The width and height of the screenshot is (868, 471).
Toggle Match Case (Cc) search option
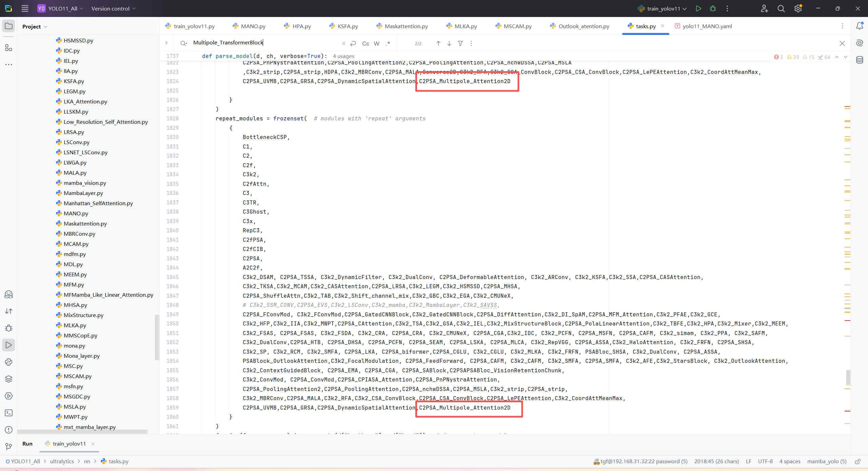[366, 43]
